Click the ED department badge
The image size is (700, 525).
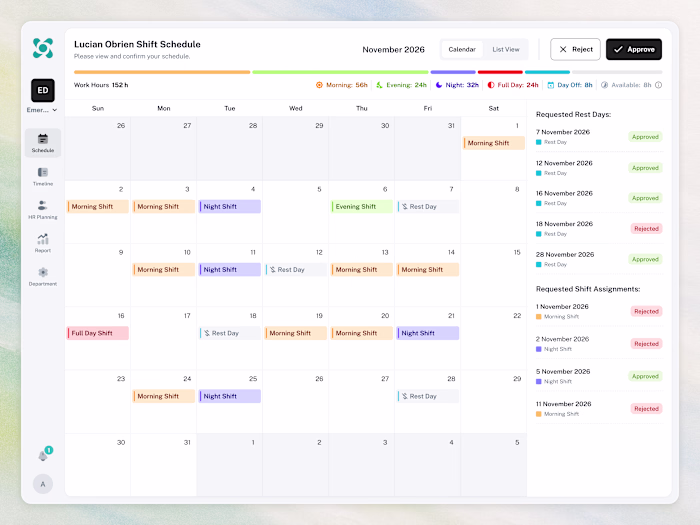pyautogui.click(x=43, y=91)
